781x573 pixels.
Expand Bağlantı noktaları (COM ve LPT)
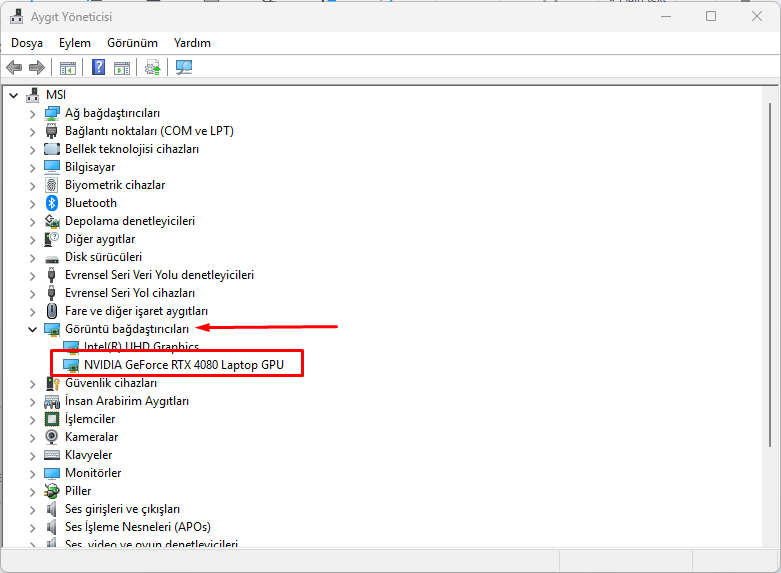click(32, 132)
